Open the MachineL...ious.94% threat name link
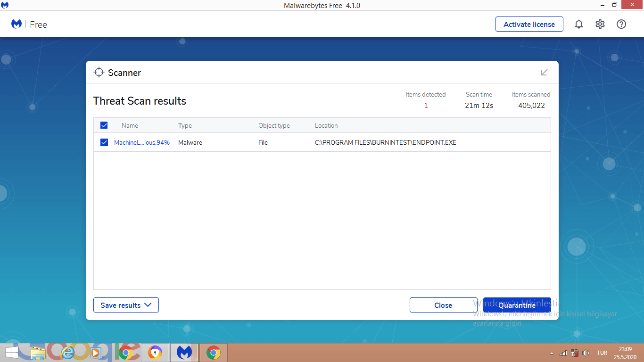The height and width of the screenshot is (362, 644). (142, 142)
